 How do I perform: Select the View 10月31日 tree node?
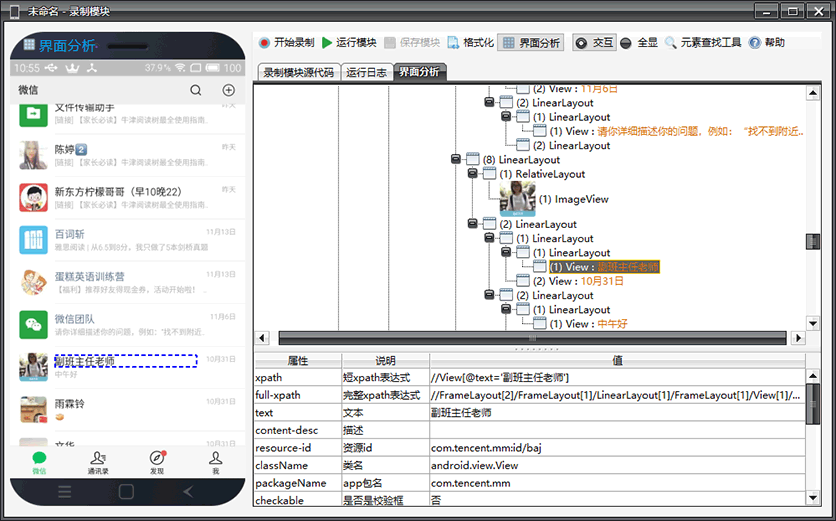point(578,281)
